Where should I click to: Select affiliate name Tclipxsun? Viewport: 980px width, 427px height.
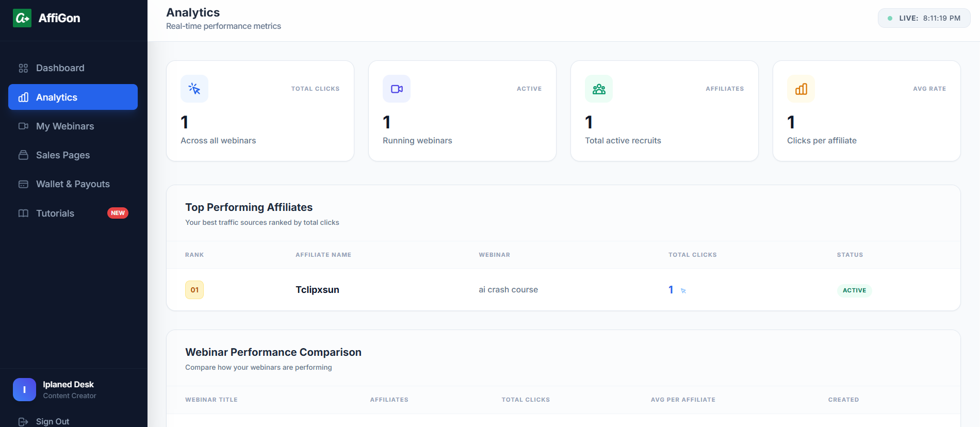(317, 290)
